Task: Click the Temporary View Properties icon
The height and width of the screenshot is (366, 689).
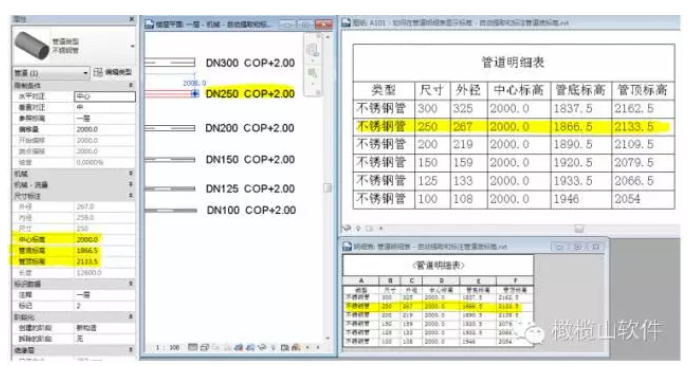Action: point(285,347)
